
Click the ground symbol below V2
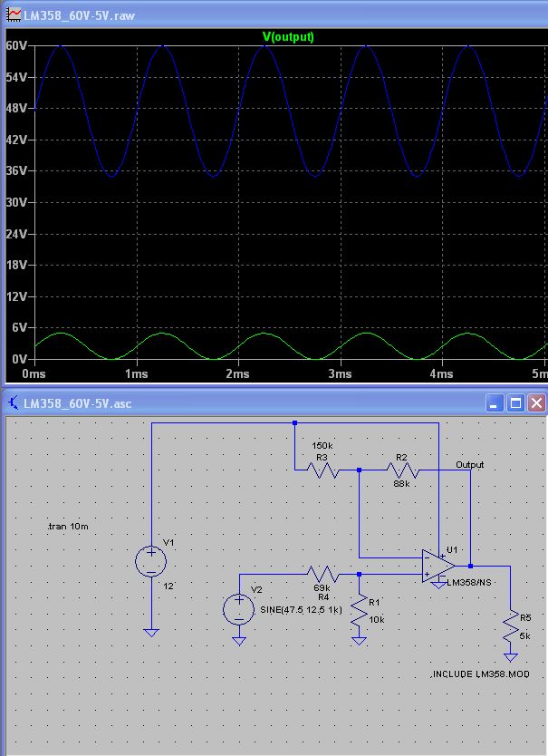239,641
